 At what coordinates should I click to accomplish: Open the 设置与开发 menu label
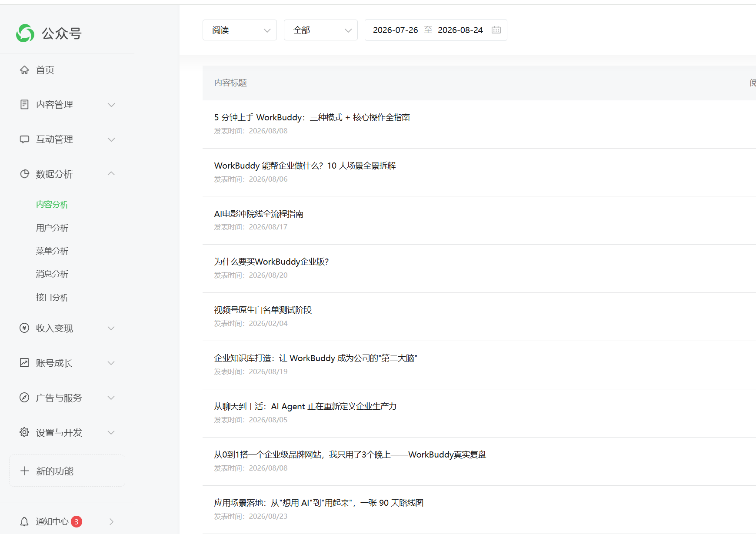(59, 433)
